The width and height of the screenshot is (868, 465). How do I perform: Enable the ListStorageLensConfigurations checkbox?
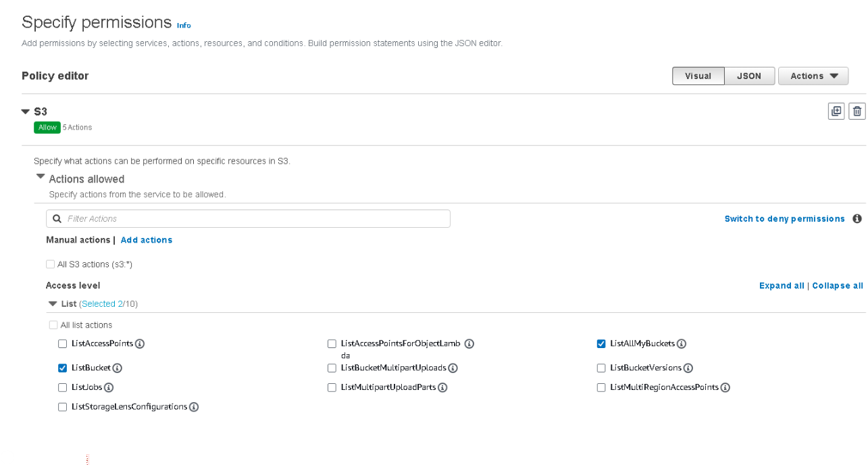coord(63,407)
